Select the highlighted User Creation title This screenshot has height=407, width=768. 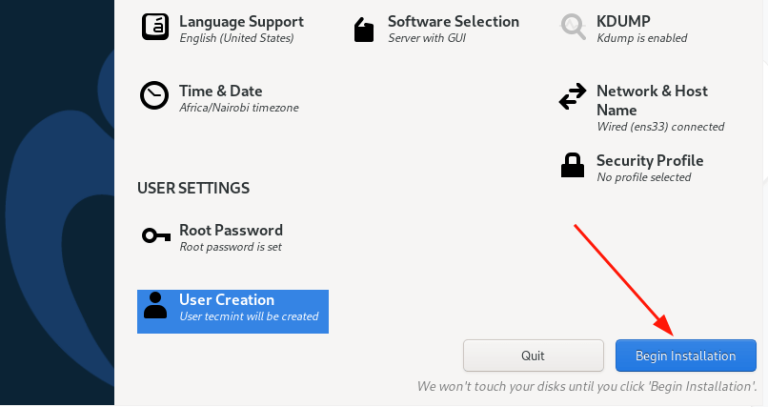(x=226, y=299)
